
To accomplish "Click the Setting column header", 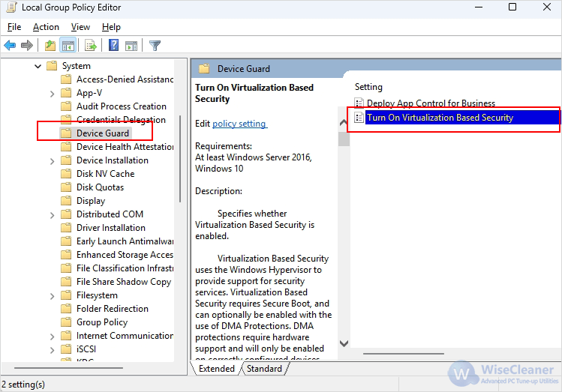I will coord(368,87).
